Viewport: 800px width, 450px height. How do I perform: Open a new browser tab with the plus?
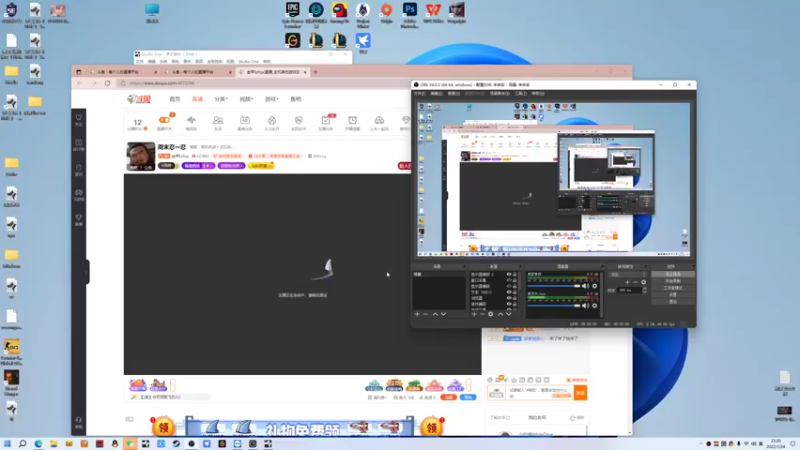click(x=315, y=72)
